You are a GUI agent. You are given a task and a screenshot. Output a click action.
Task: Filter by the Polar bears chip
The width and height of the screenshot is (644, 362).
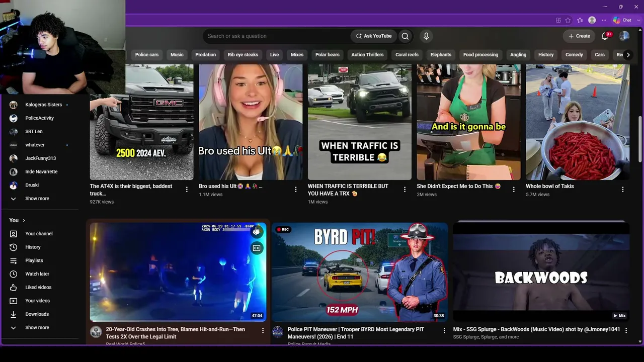click(328, 55)
